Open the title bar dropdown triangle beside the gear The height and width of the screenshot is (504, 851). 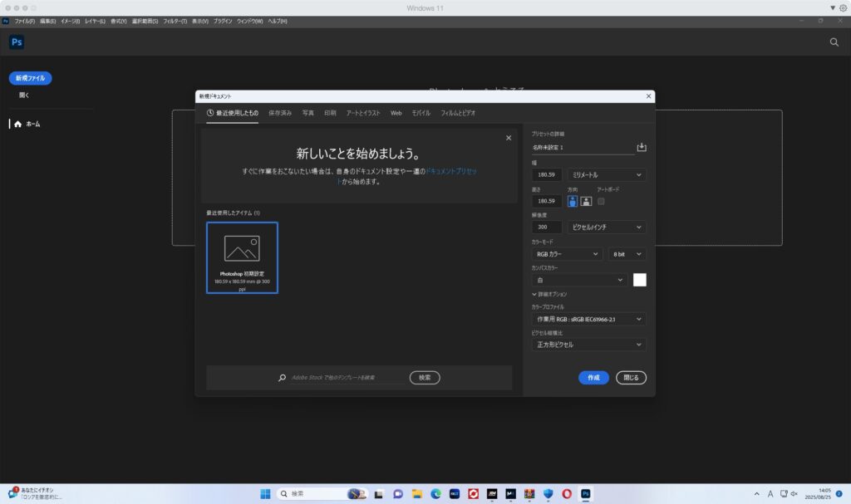point(833,8)
